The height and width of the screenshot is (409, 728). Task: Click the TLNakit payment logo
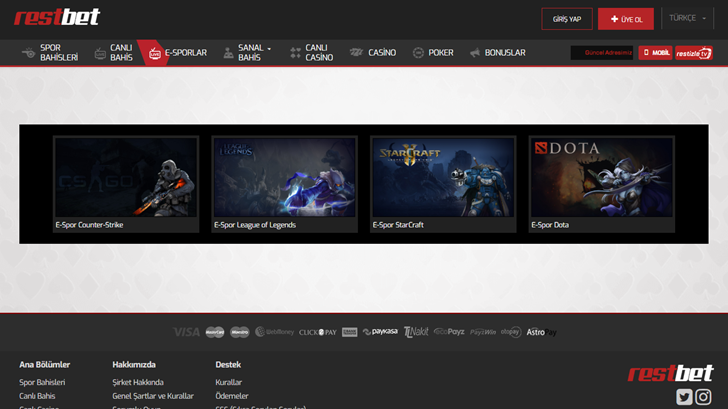416,332
